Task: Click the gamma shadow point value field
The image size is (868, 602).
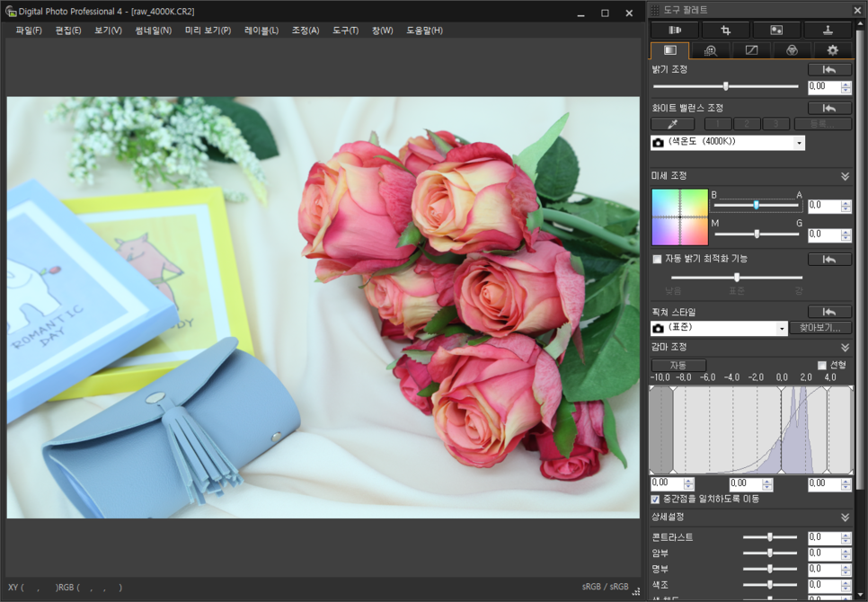Action: click(x=667, y=483)
